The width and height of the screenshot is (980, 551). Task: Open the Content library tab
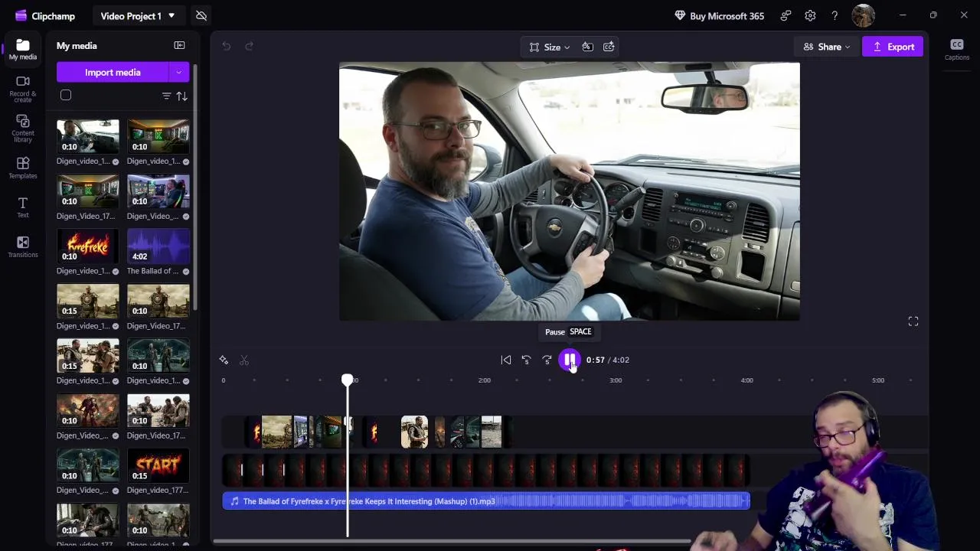(22, 129)
